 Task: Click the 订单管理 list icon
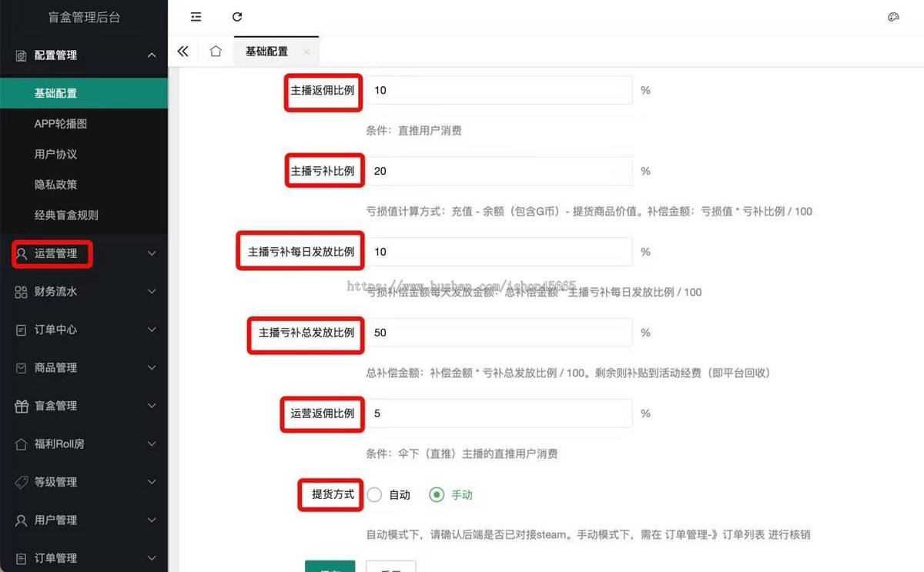pos(21,558)
